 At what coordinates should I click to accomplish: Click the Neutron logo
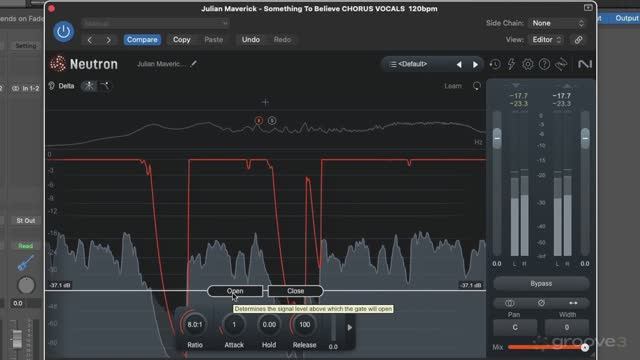click(84, 64)
